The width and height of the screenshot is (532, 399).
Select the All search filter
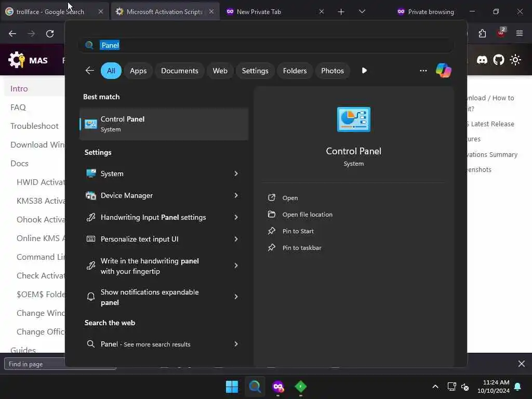(x=111, y=71)
